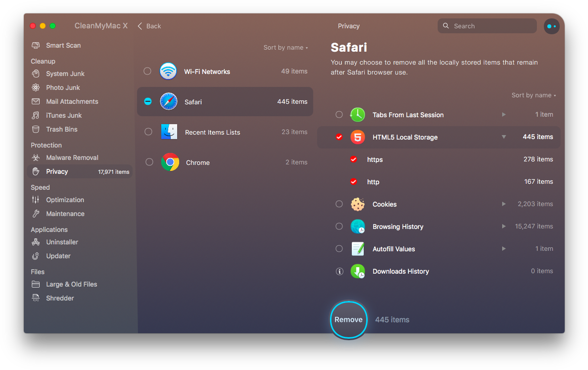The width and height of the screenshot is (588, 370).
Task: Click the Autofill Values notepad icon
Action: click(x=358, y=248)
